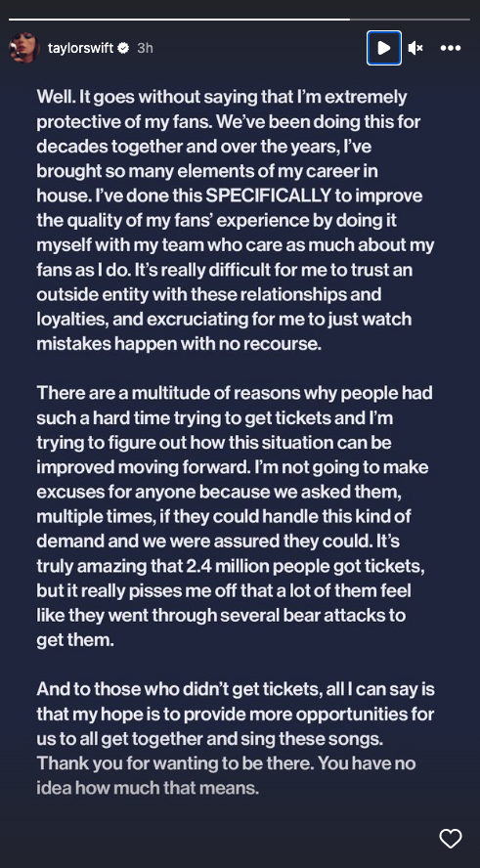The image size is (480, 868).
Task: Resume the story with the play button
Action: point(383,48)
